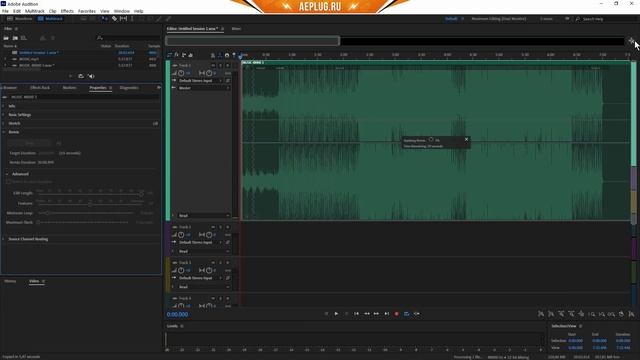Image resolution: width=640 pixels, height=360 pixels.
Task: Click the Open File icon in Files panel
Action: pos(6,38)
